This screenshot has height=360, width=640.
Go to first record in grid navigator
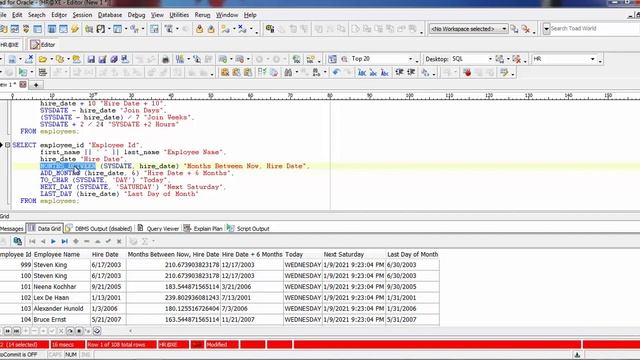(x=32, y=241)
